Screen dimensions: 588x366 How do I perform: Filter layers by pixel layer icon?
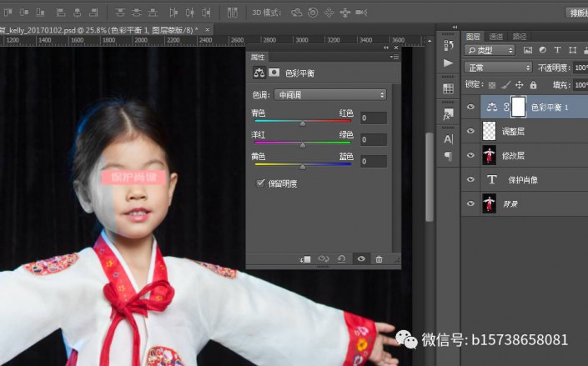528,50
